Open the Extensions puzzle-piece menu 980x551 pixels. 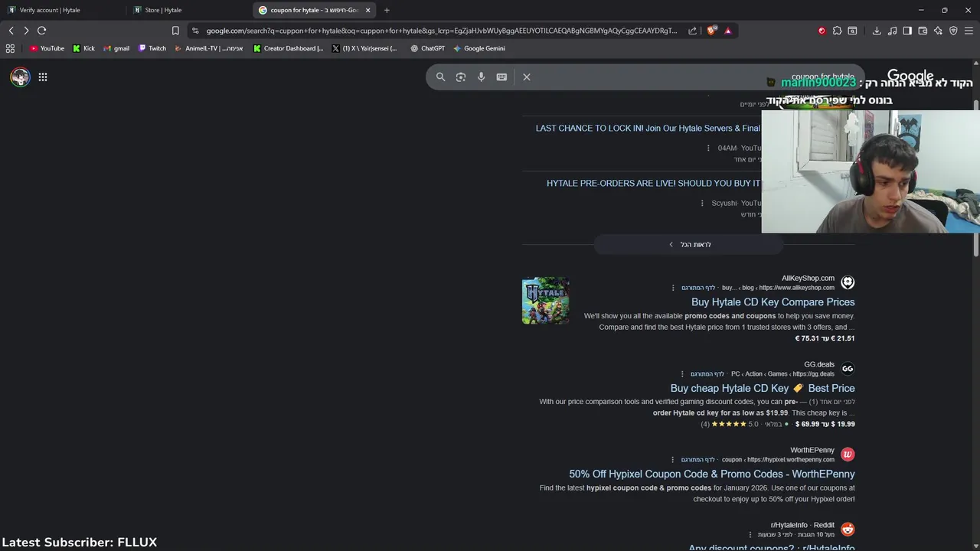point(837,31)
